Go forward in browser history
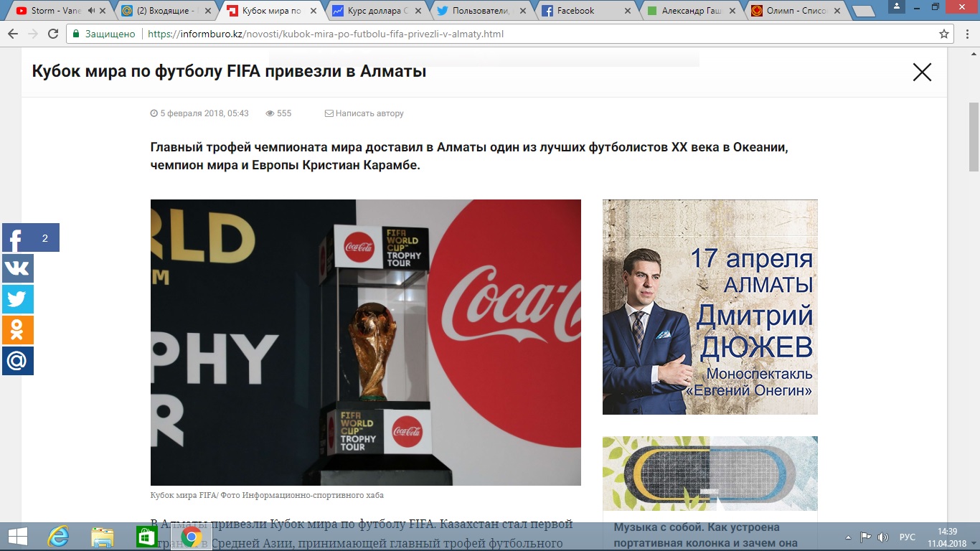Image resolution: width=980 pixels, height=551 pixels. (x=33, y=34)
